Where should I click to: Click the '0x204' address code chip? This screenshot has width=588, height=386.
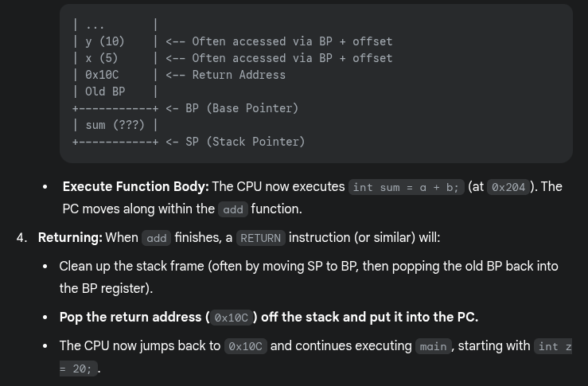click(508, 187)
